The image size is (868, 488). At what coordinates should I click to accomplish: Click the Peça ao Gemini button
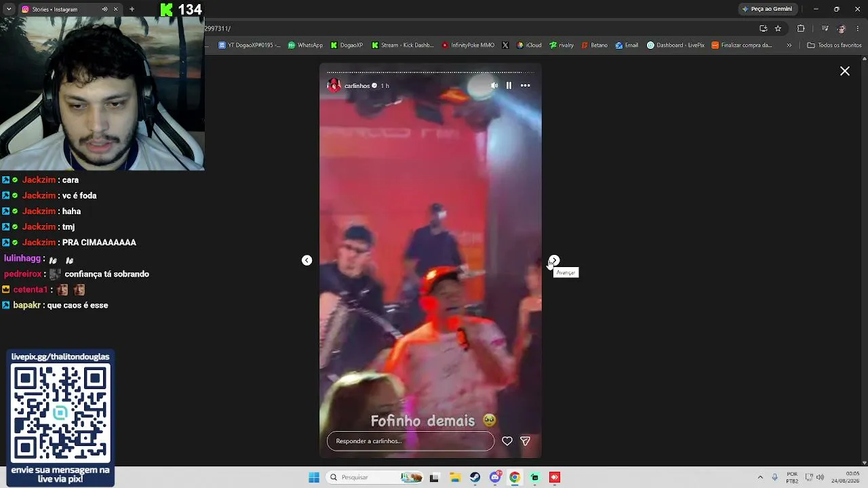(768, 9)
